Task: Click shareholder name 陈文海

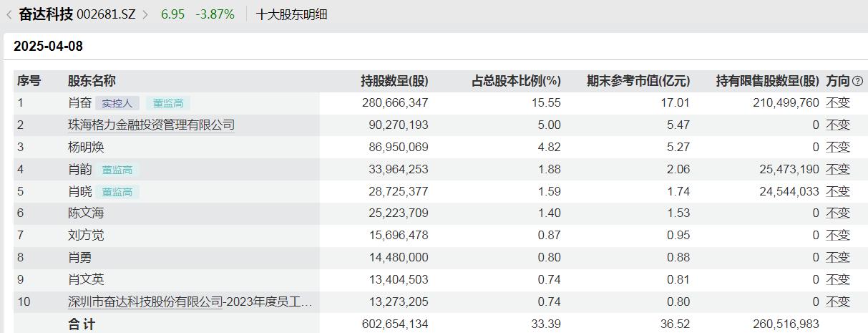Action: [x=86, y=213]
